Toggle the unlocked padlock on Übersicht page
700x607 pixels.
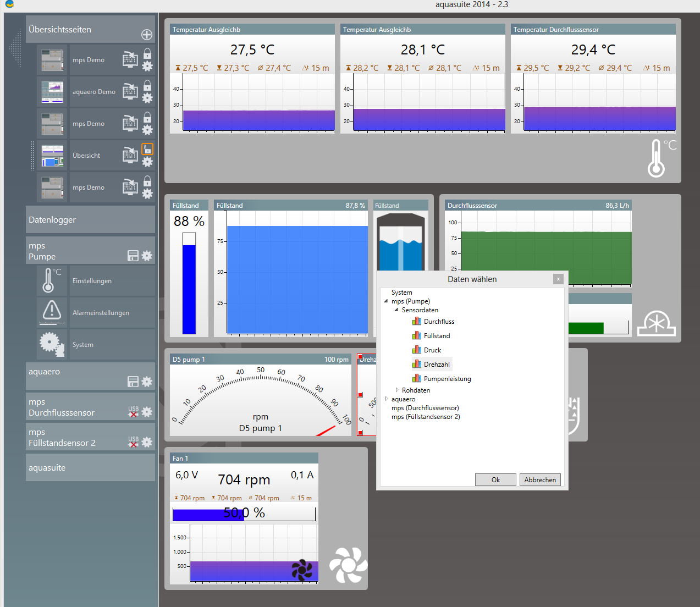(x=147, y=149)
